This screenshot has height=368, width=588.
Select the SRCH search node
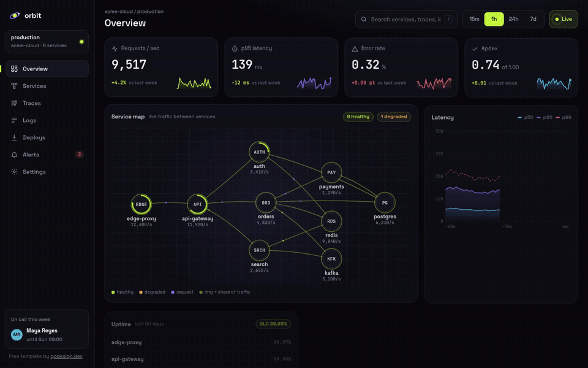click(259, 250)
